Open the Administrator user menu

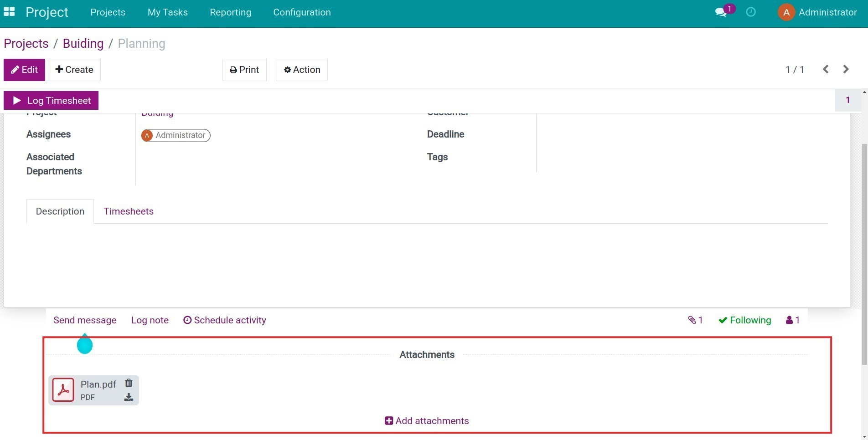817,12
